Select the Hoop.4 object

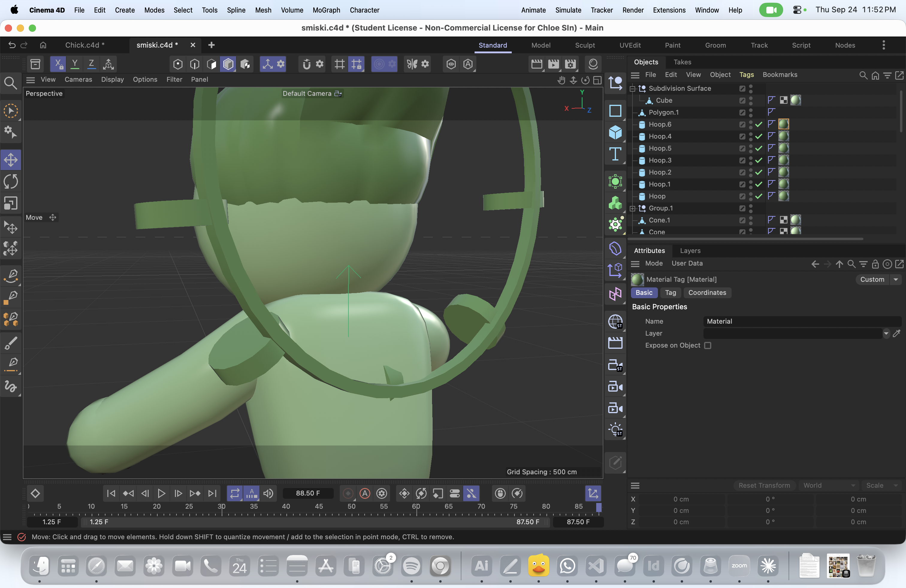coord(660,136)
